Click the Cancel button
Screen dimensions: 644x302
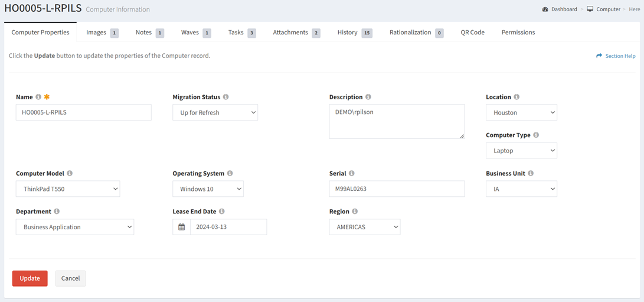pos(70,278)
